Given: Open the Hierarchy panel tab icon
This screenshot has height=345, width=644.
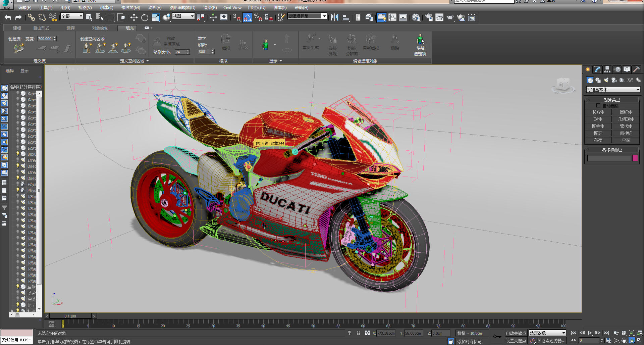Looking at the screenshot, I should [607, 69].
